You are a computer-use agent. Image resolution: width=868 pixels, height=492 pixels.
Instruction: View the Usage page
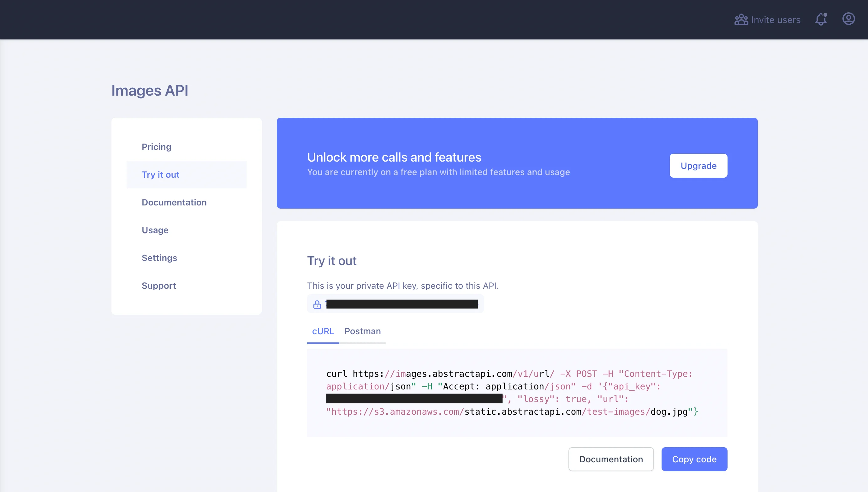(x=155, y=230)
